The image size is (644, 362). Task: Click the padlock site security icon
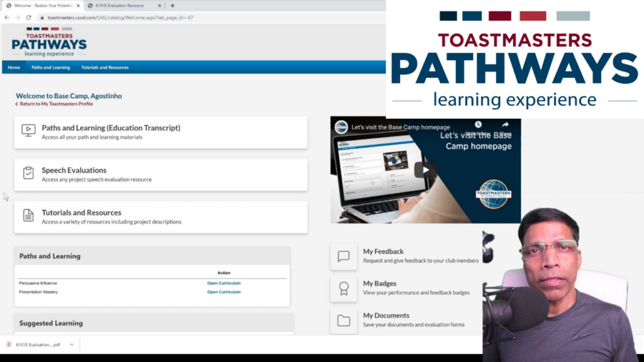pyautogui.click(x=42, y=18)
